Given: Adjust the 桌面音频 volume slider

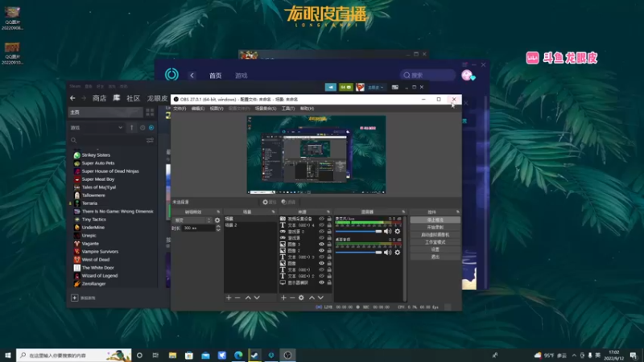Looking at the screenshot, I should 358,252.
